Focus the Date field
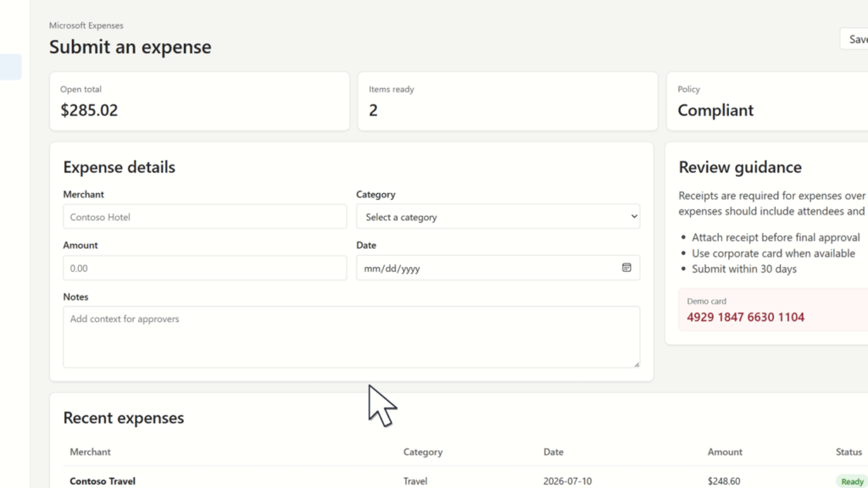 pyautogui.click(x=498, y=268)
